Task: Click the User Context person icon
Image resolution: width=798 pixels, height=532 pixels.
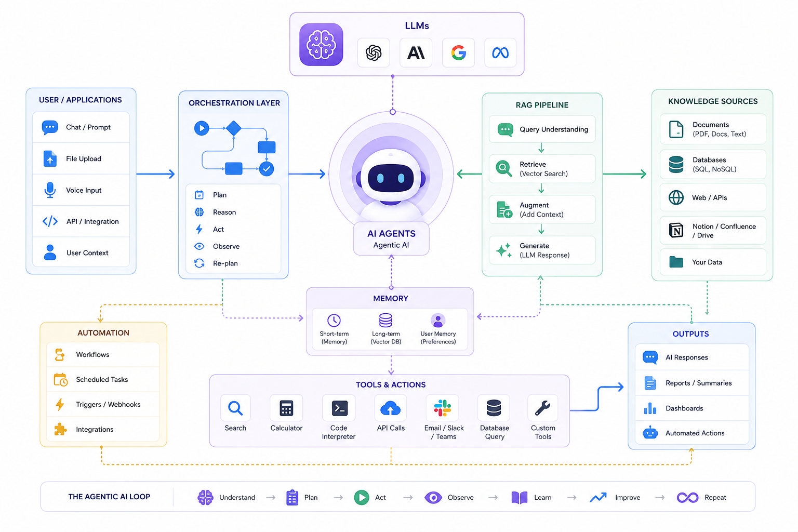Action: (x=50, y=252)
